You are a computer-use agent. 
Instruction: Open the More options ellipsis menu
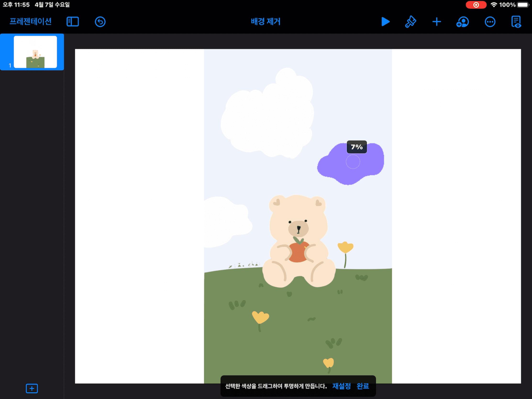point(490,22)
